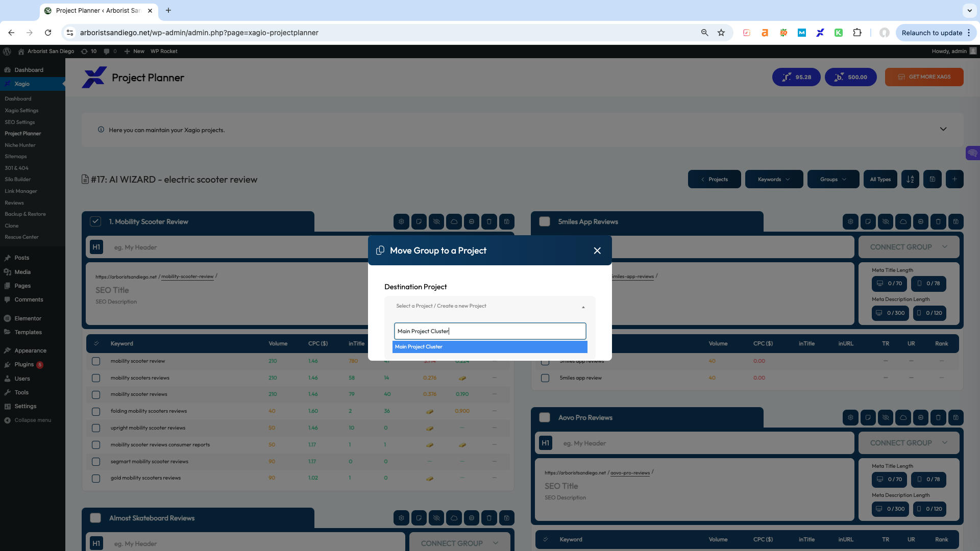Uncheck the 1. Mobility Scooter Review group checkbox
The image size is (980, 551).
(95, 222)
